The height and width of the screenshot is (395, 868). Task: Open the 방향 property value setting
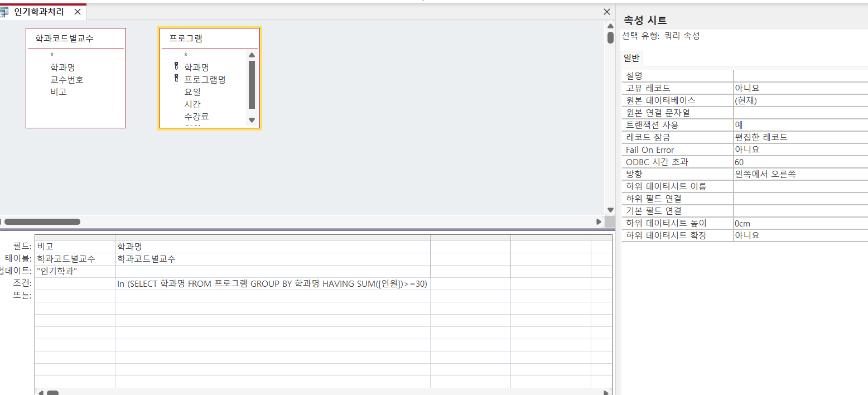coord(800,174)
